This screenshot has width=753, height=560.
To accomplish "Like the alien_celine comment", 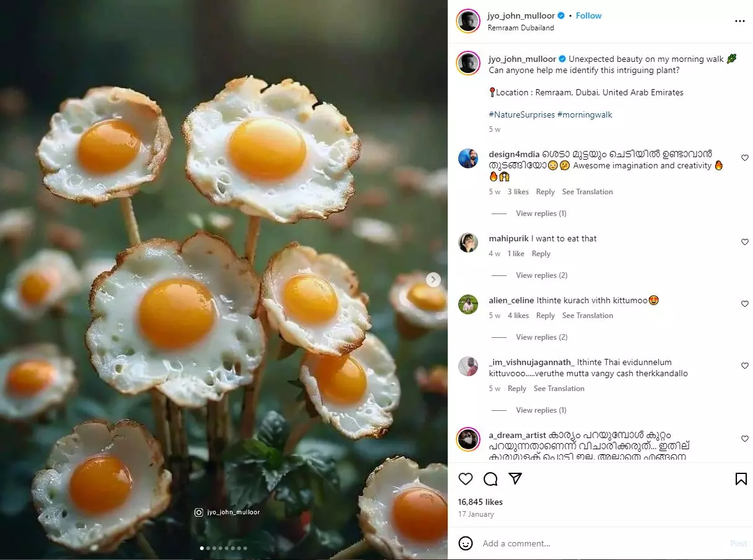I will tap(745, 304).
